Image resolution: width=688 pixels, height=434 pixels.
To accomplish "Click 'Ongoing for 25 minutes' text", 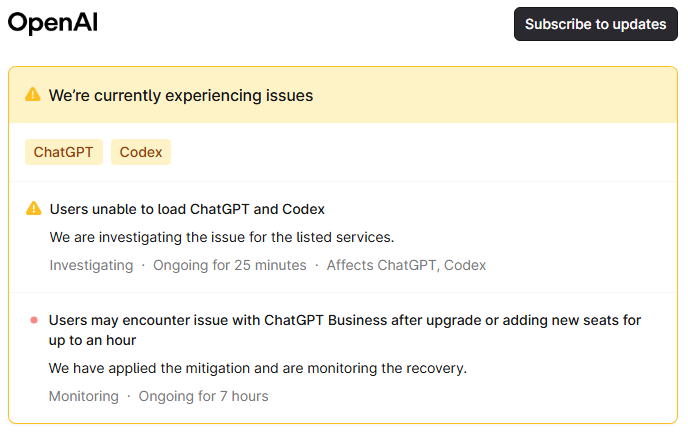I will [229, 265].
